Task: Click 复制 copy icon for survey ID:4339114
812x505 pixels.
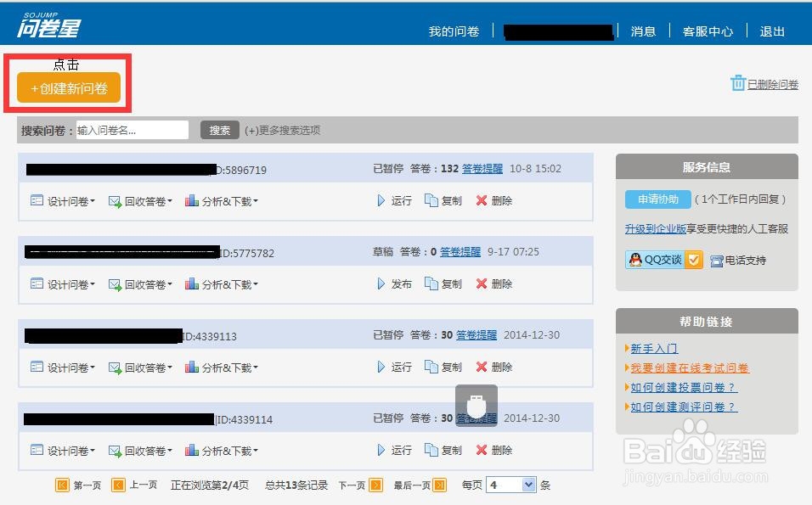Action: [x=431, y=450]
